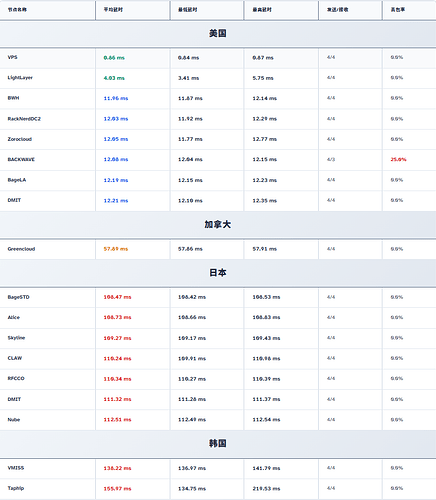Click the 57.89 ms orange latency value
This screenshot has height=500, width=436.
(x=116, y=249)
